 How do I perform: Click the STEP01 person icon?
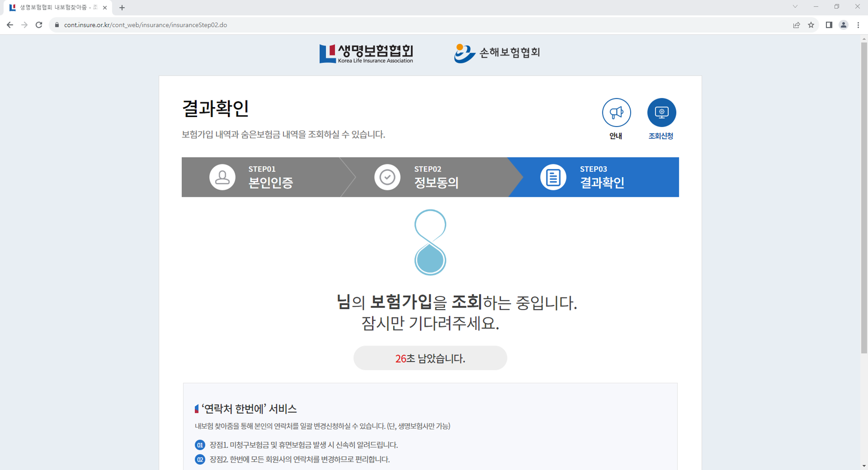click(222, 177)
